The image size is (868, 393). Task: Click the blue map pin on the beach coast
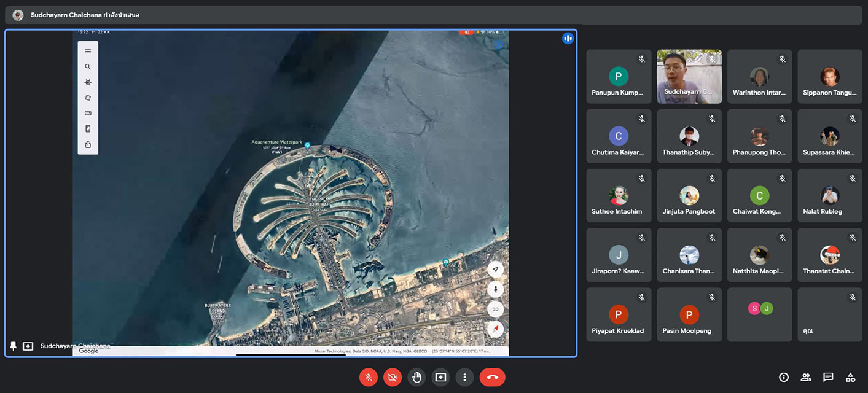446,262
